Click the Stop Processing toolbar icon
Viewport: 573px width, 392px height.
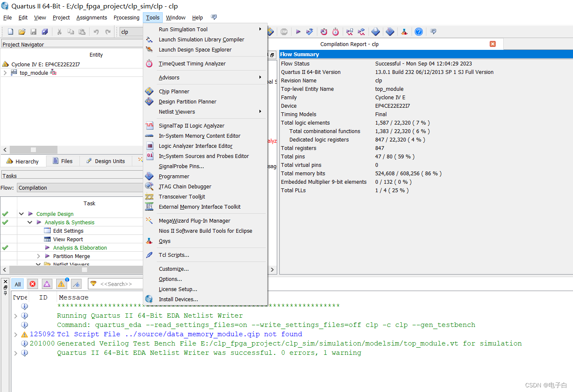(284, 32)
